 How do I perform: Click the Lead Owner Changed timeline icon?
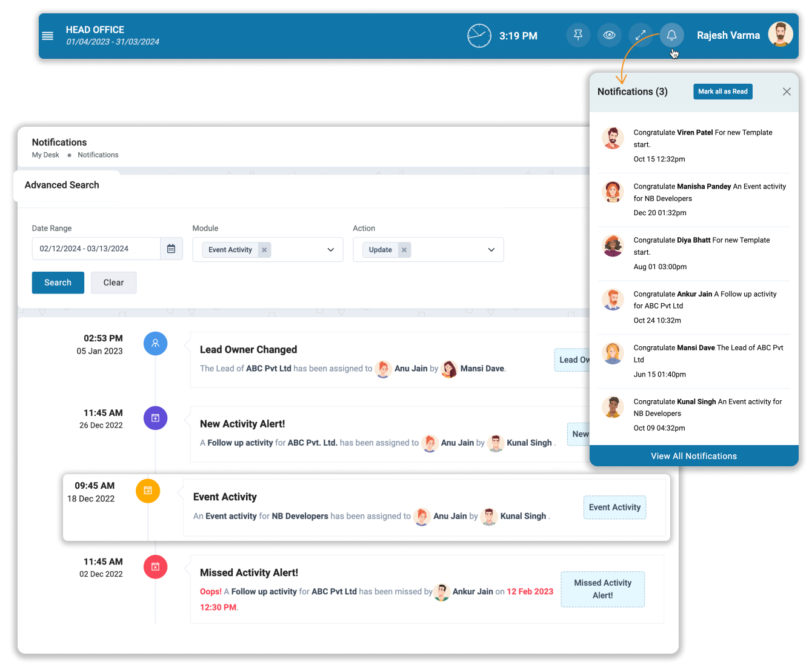click(155, 343)
